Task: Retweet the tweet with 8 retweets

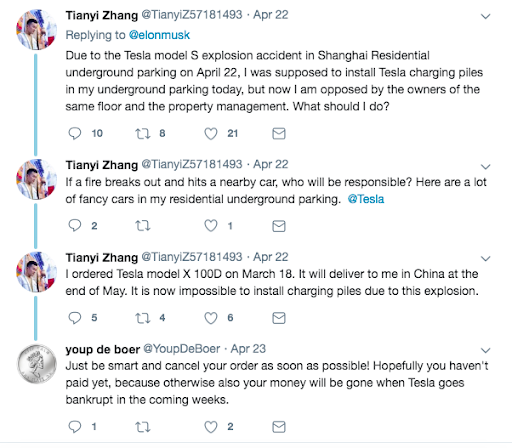Action: click(143, 134)
